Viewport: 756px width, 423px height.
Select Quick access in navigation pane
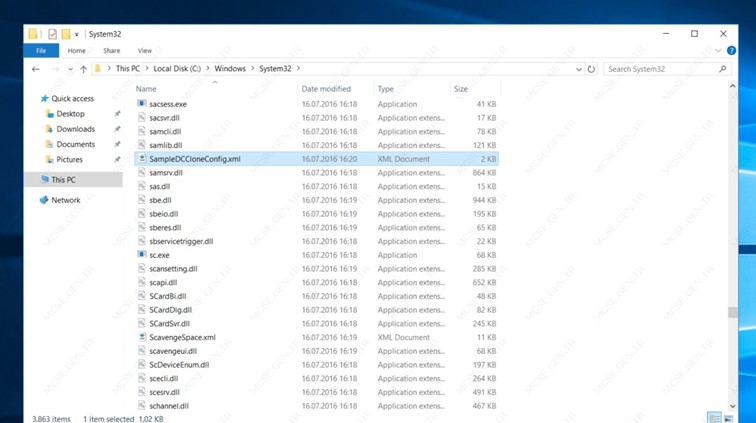[72, 98]
